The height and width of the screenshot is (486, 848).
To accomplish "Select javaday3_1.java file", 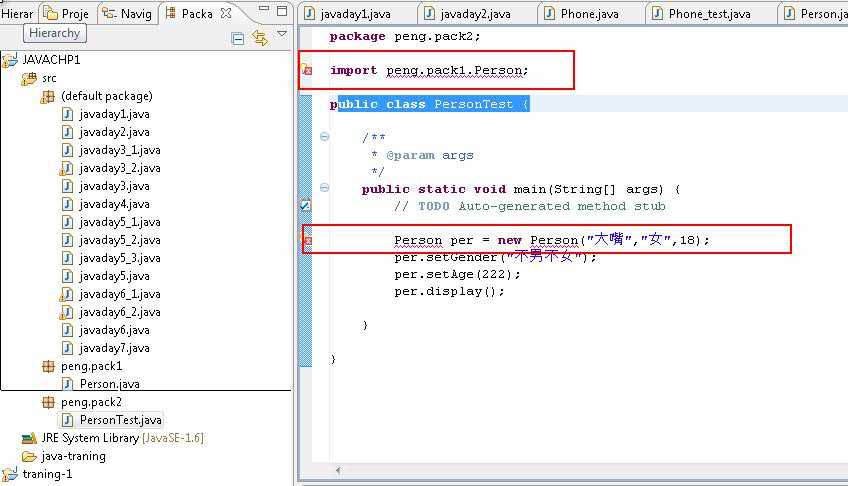I will point(120,150).
